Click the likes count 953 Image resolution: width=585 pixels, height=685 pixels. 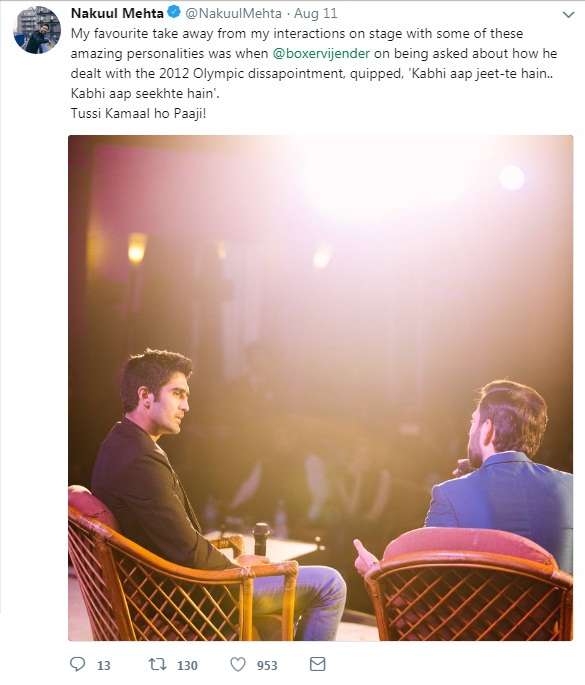point(267,665)
